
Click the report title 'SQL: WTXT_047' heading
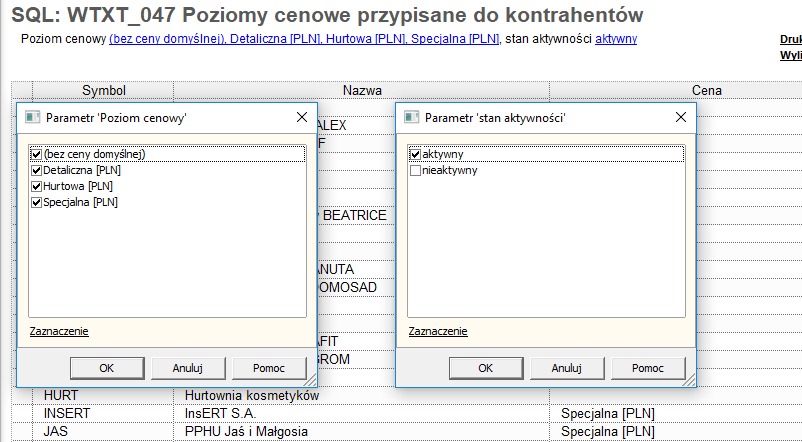pyautogui.click(x=327, y=15)
